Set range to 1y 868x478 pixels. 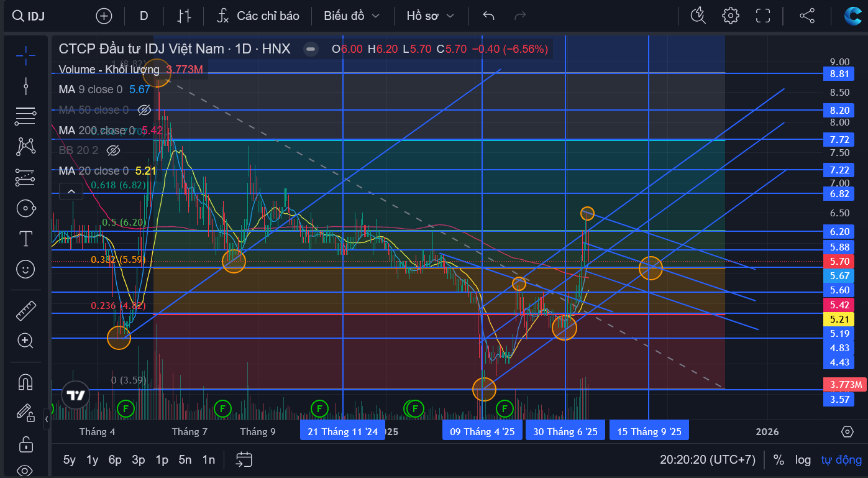pyautogui.click(x=92, y=460)
